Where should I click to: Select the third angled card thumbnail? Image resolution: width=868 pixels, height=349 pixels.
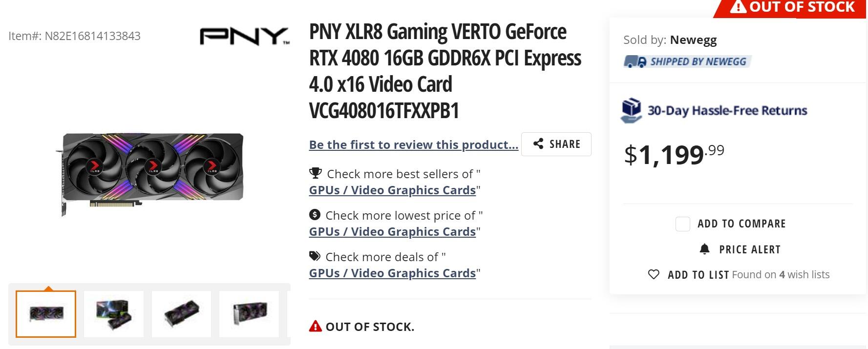pos(181,314)
